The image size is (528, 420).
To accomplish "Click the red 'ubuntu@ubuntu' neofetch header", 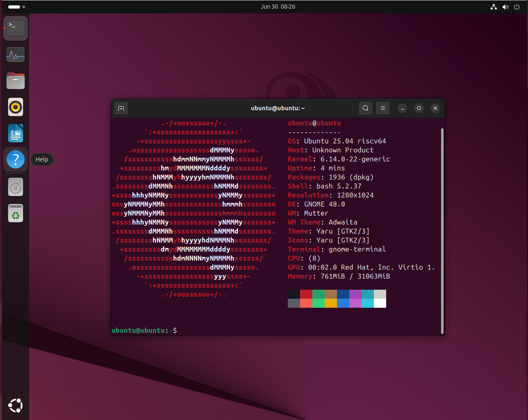I will pyautogui.click(x=314, y=123).
